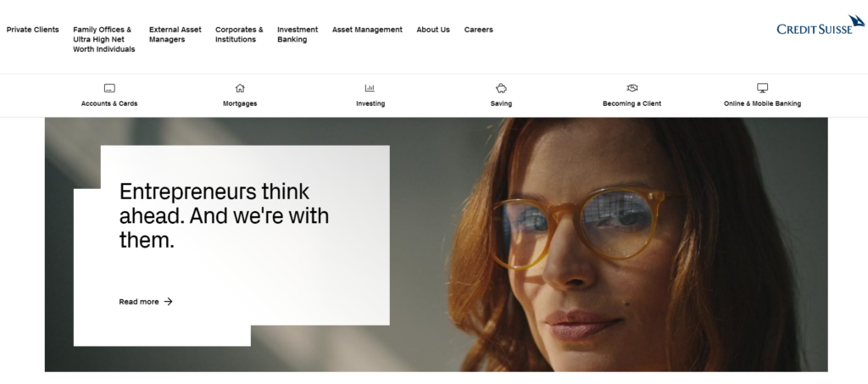Click the Accounts & Cards card icon
Viewport: 868px width, 384px height.
pyautogui.click(x=109, y=88)
